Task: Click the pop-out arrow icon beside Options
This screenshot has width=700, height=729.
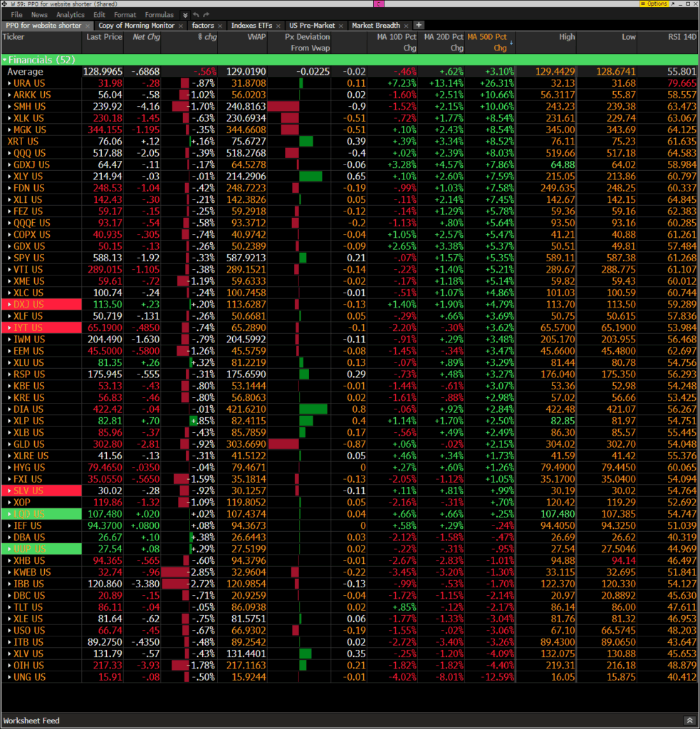Action: tap(672, 4)
